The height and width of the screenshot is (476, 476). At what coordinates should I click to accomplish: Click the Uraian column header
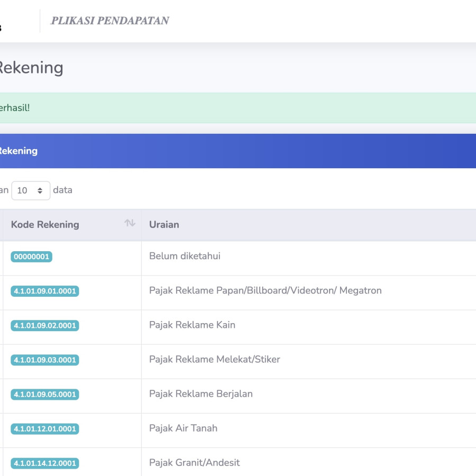(164, 224)
